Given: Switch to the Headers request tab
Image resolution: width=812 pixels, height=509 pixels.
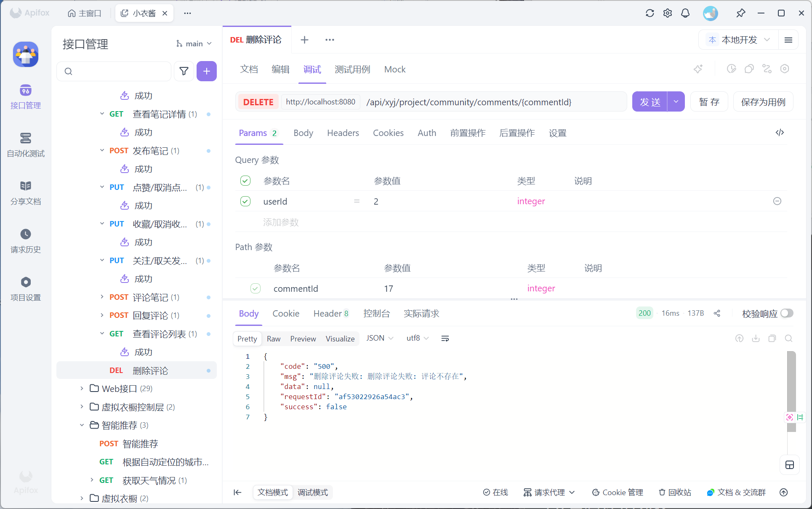Looking at the screenshot, I should click(x=343, y=133).
